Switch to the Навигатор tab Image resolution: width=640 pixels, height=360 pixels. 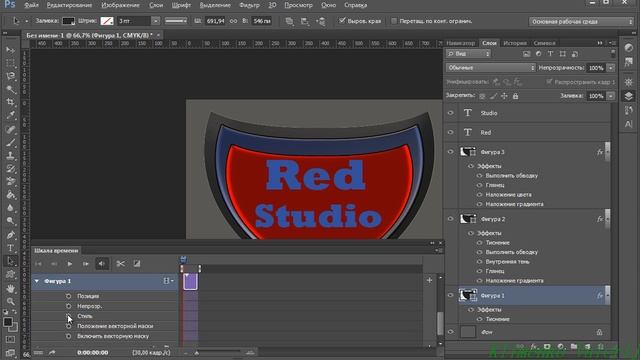(461, 43)
